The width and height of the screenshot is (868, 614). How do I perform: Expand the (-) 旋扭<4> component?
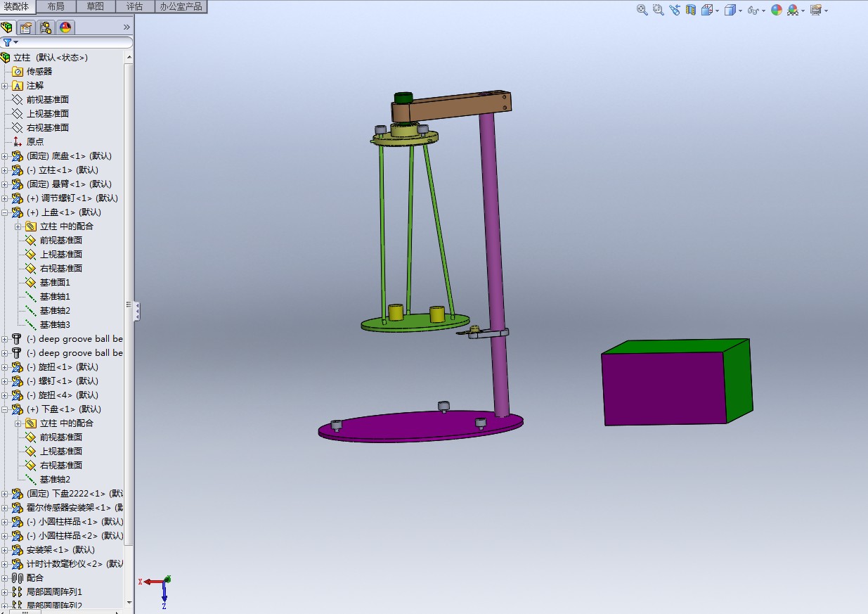5,395
